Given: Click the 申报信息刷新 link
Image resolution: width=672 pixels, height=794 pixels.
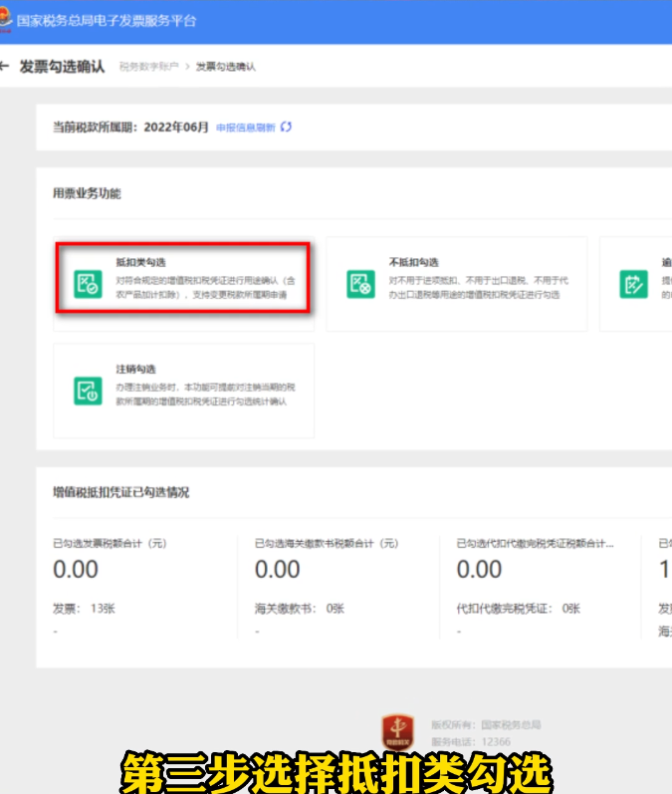Looking at the screenshot, I should [x=245, y=128].
